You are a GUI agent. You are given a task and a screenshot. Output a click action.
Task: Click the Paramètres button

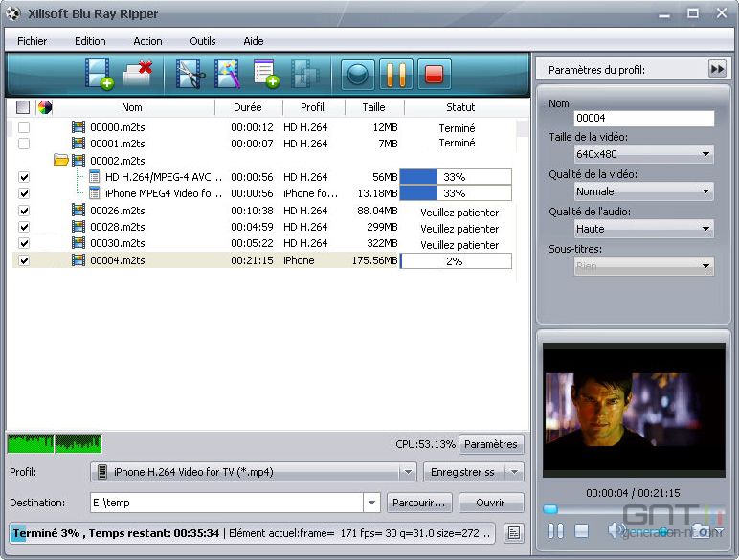click(491, 444)
